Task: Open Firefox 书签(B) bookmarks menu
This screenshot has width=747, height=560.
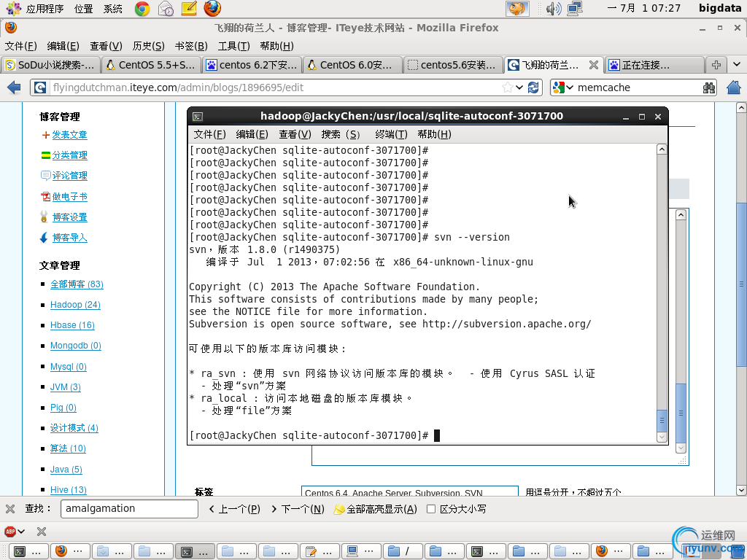Action: 191,46
